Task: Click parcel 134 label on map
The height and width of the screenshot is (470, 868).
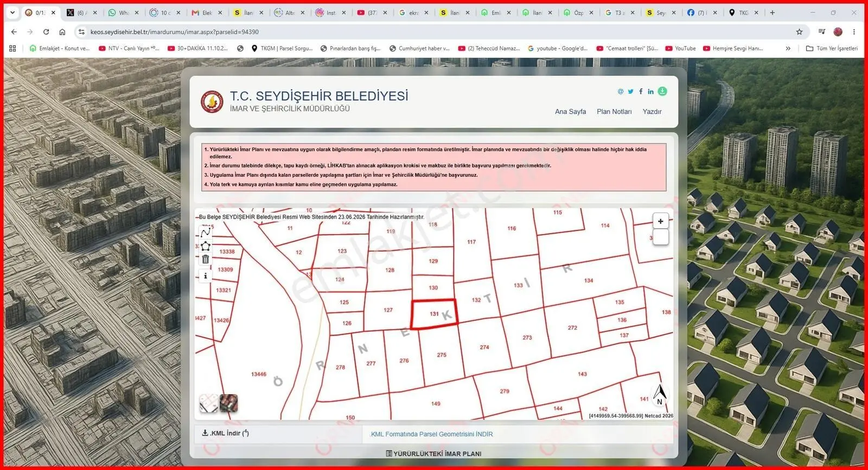Action: click(x=589, y=281)
